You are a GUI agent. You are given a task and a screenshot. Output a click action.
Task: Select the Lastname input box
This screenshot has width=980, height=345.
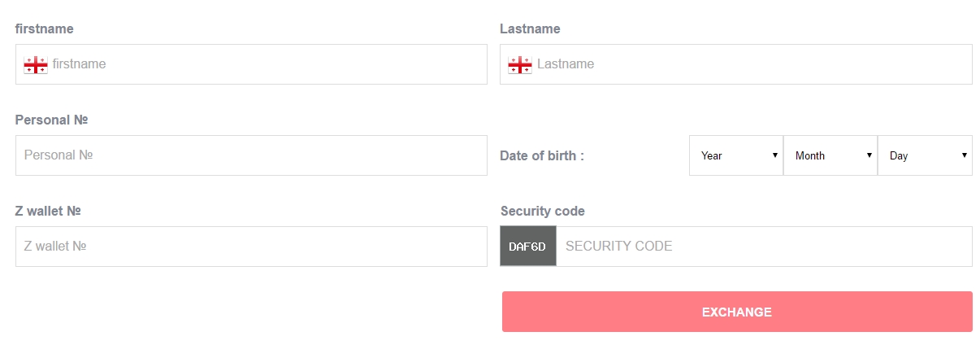click(x=736, y=64)
